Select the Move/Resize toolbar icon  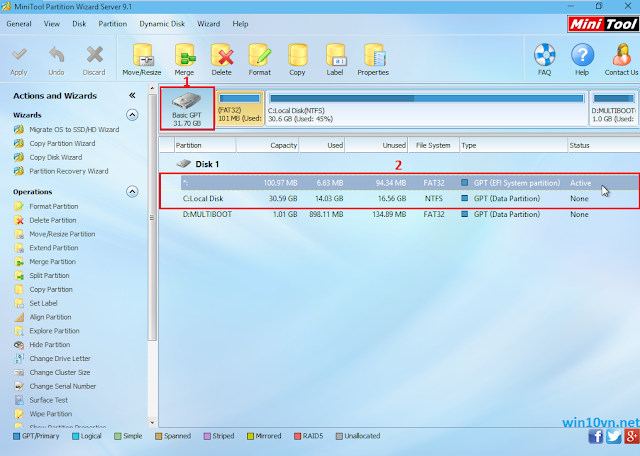pos(142,55)
